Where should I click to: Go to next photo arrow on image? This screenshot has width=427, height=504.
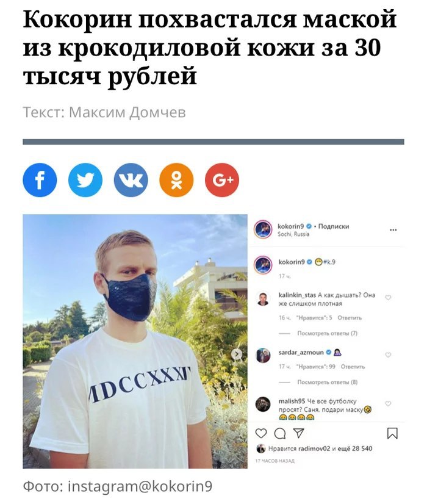point(237,354)
